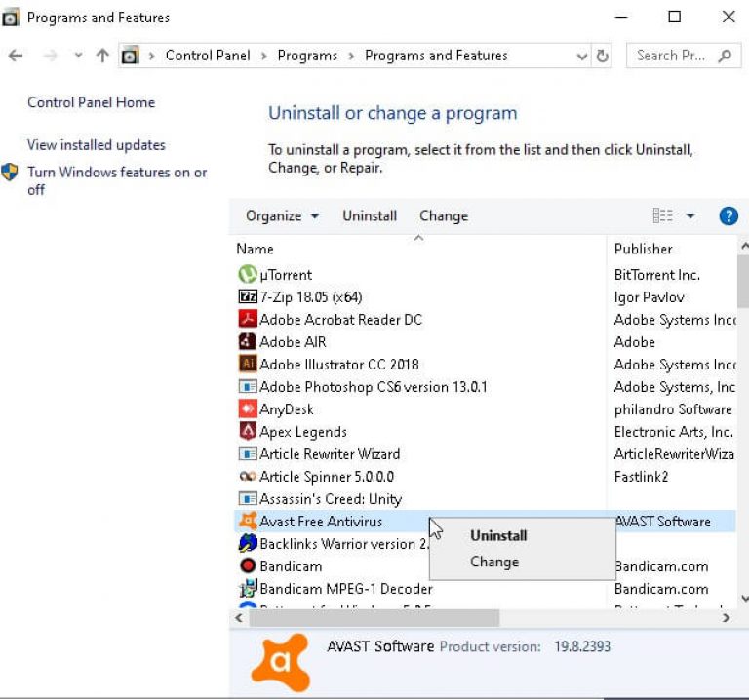Click the µTorrent program icon
The height and width of the screenshot is (700, 749).
pyautogui.click(x=248, y=275)
